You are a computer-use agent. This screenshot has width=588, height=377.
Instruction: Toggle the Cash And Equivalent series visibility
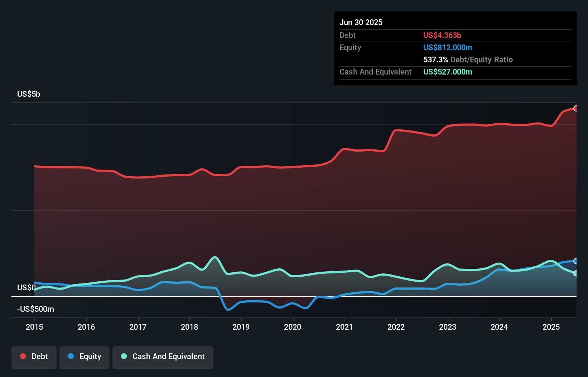[x=163, y=356]
